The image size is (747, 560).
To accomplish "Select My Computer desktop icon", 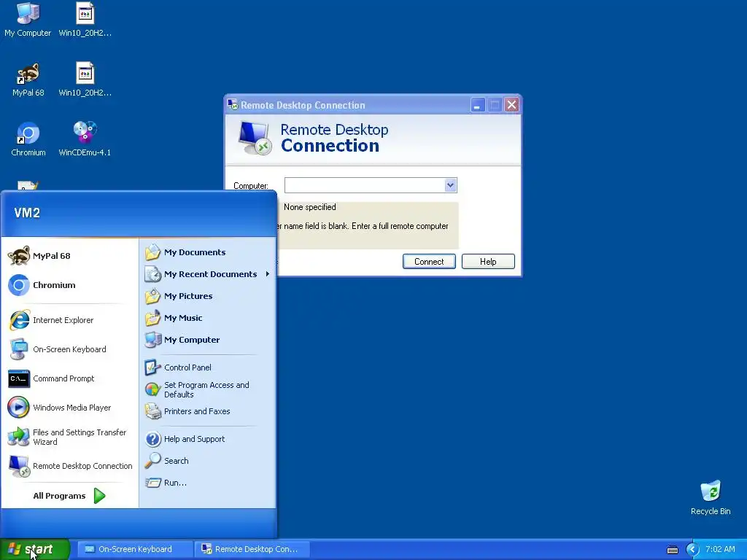I will click(28, 20).
